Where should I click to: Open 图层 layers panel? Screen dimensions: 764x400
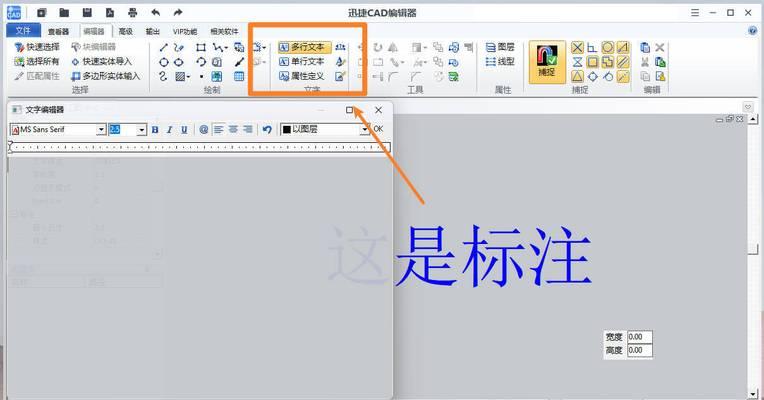click(x=500, y=47)
